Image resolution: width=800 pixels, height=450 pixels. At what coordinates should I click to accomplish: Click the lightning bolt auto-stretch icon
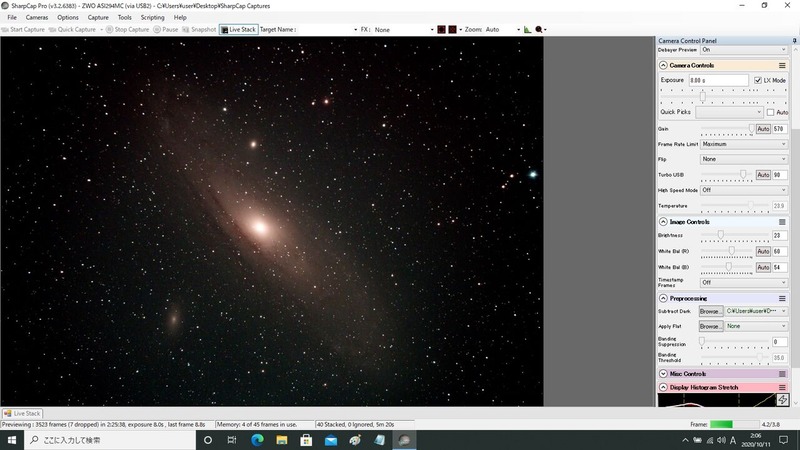(782, 400)
